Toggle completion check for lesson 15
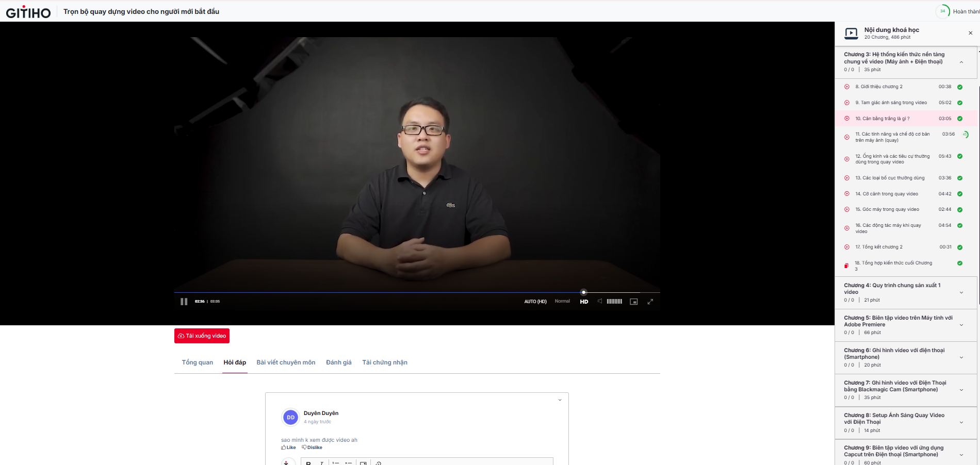980x465 pixels. [x=960, y=210]
